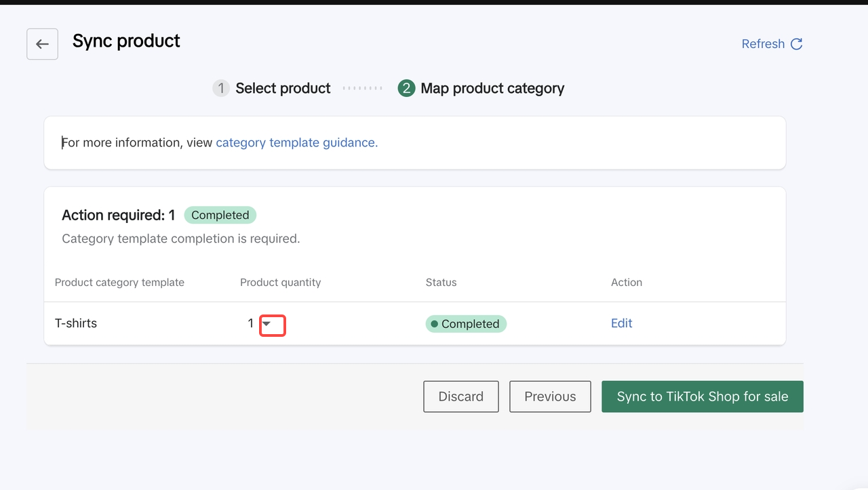Open the category template guidance link

296,142
